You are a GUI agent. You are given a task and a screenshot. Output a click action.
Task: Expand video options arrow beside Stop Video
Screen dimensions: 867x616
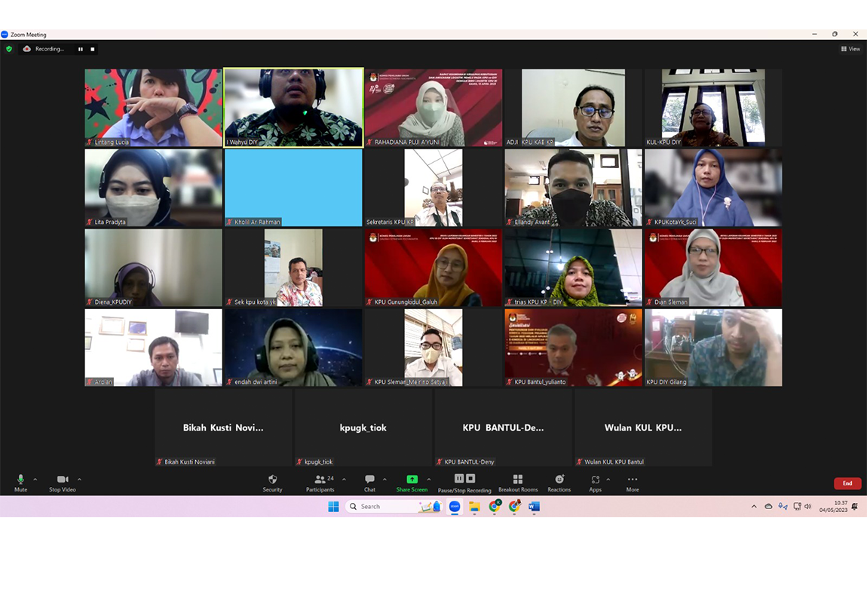tap(79, 480)
